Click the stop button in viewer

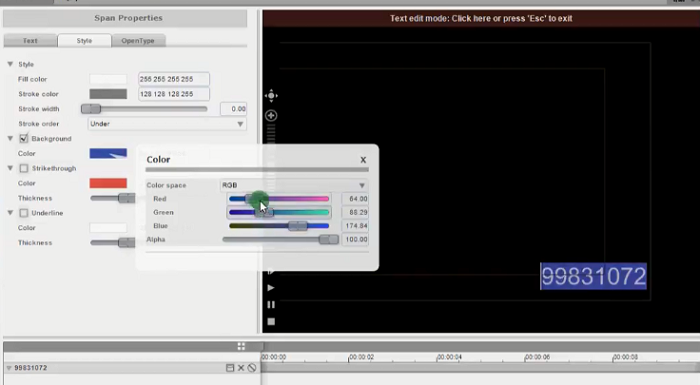click(271, 322)
